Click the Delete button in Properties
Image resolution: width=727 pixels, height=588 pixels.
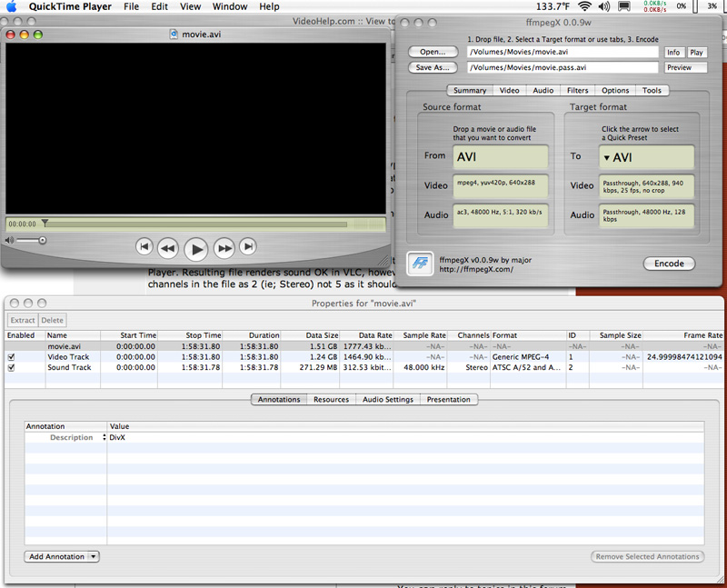52,320
